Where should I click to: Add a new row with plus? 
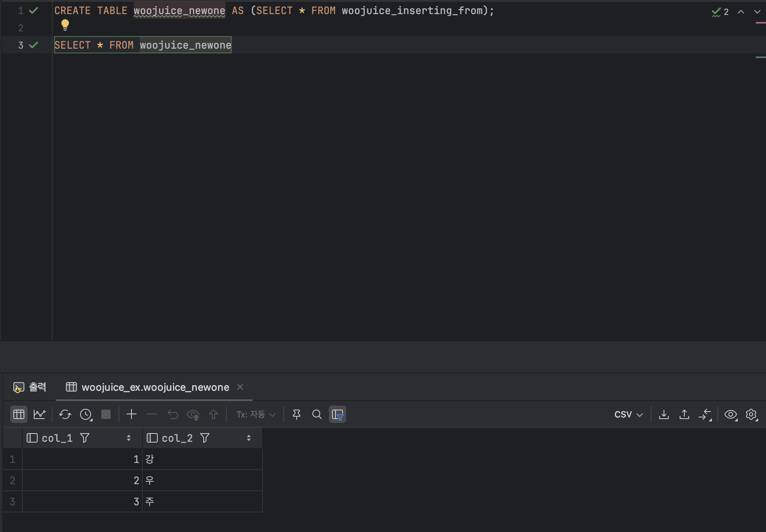131,414
